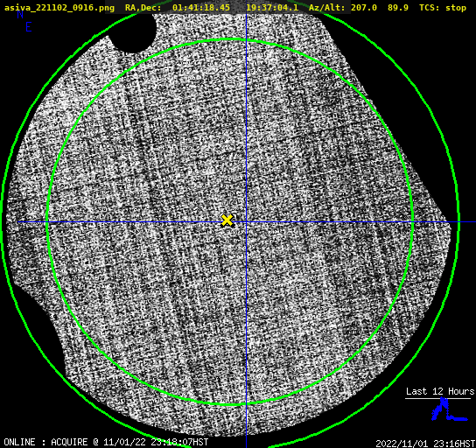Click the blue Last 12 Hours graph
Viewport: 476px width, 448px height.
coord(450,410)
